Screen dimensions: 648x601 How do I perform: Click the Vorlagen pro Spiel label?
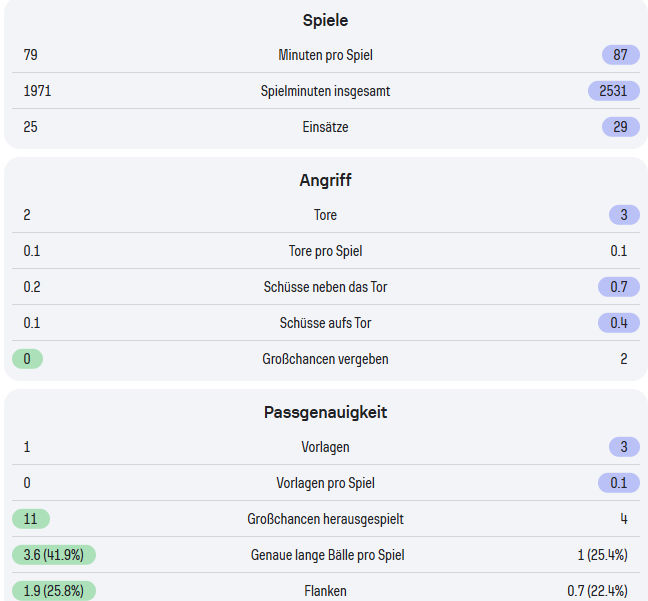click(x=325, y=483)
